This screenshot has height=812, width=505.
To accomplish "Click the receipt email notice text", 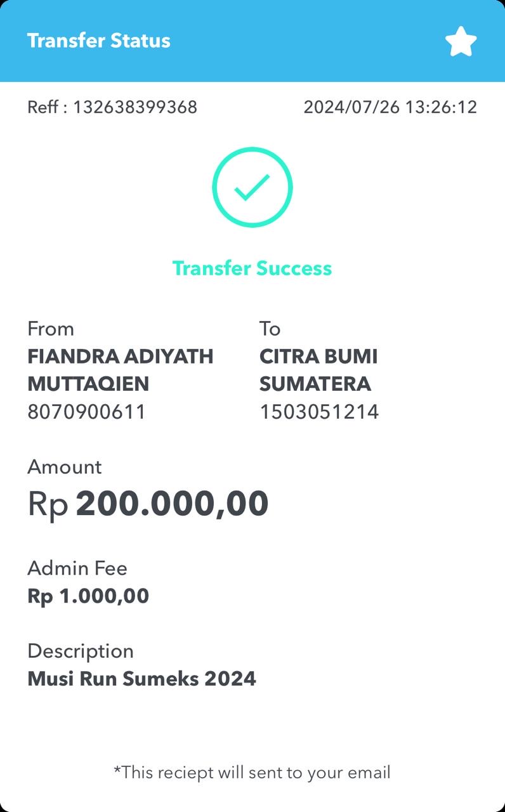I will point(253,773).
